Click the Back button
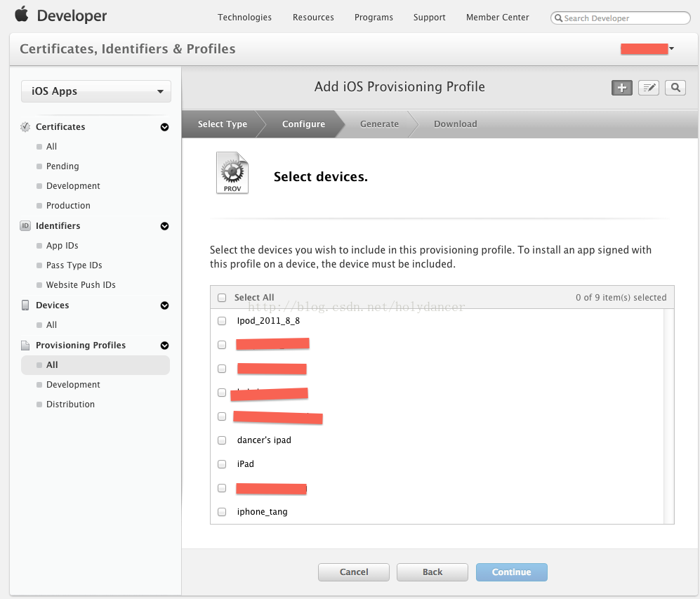The image size is (700, 599). coord(432,572)
